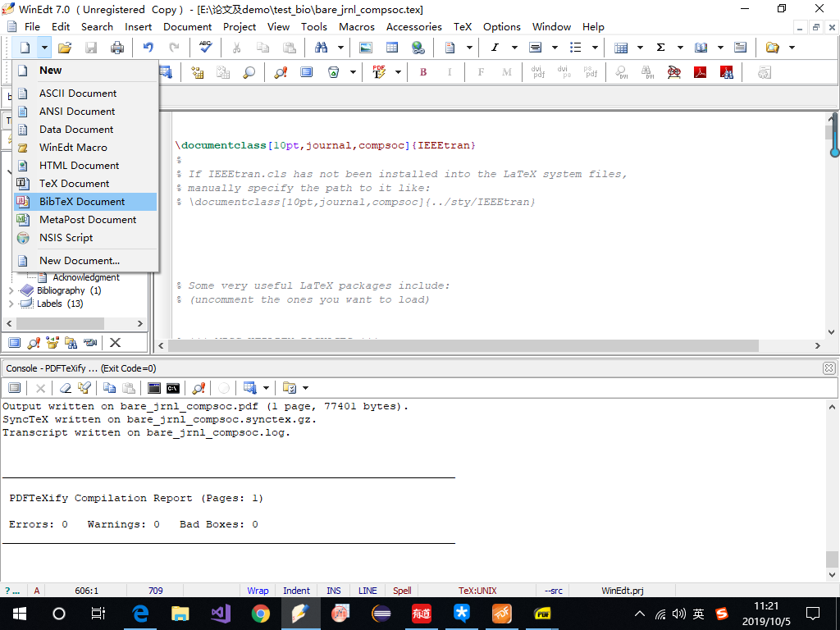Click the Sigma math symbol icon
The width and height of the screenshot is (840, 630).
(x=661, y=48)
